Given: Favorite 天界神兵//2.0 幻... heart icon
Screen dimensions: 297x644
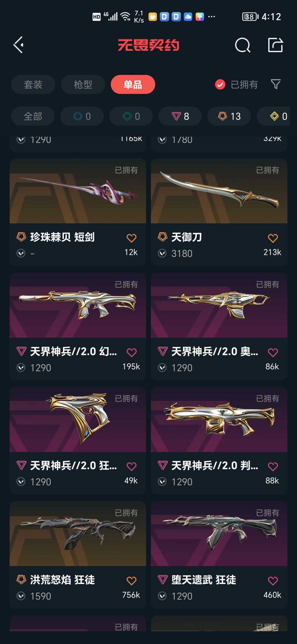Looking at the screenshot, I should coord(131,352).
